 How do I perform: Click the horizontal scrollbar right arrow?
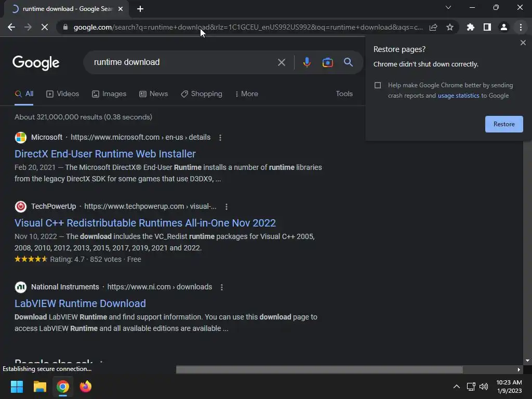[x=519, y=369]
